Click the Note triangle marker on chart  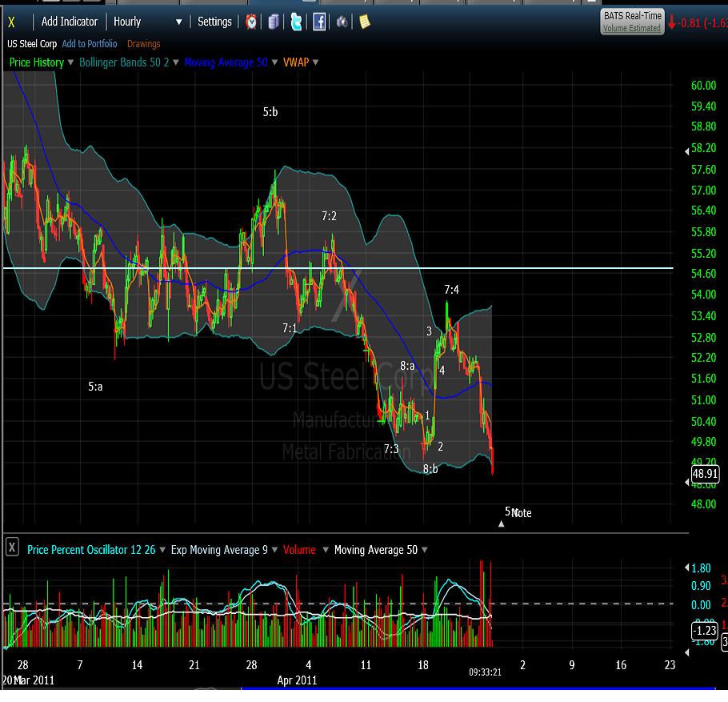point(502,524)
